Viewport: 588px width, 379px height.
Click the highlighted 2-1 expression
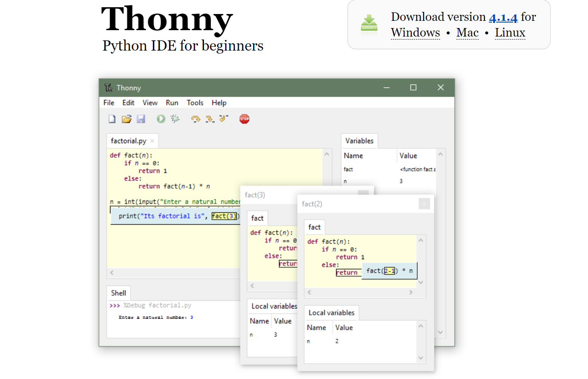(390, 271)
